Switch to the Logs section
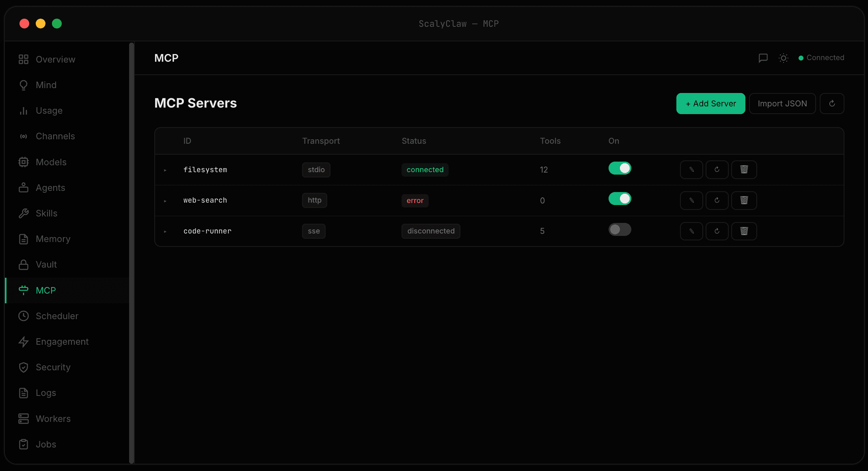The width and height of the screenshot is (868, 471). pos(46,393)
